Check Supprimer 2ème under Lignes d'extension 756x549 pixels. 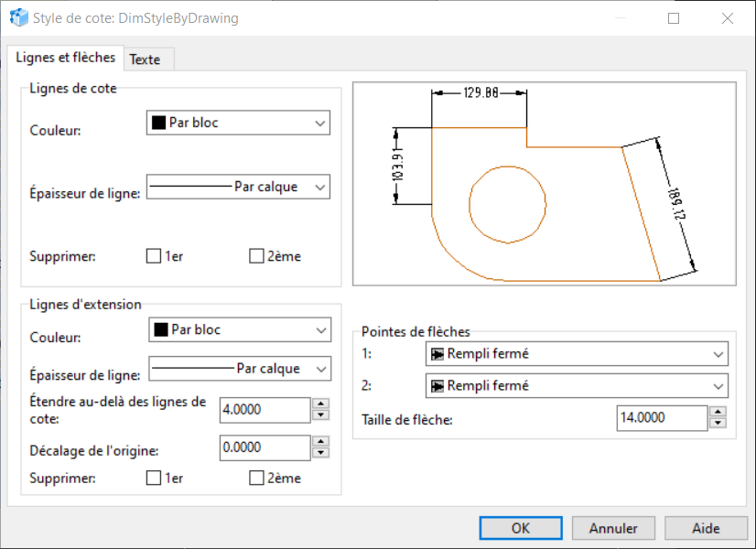[x=257, y=478]
